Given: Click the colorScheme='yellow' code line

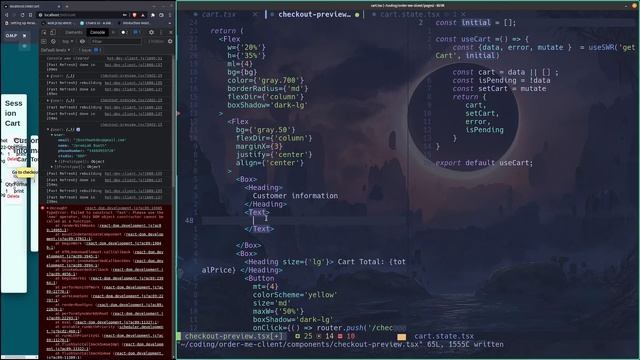Looking at the screenshot, I should (294, 294).
